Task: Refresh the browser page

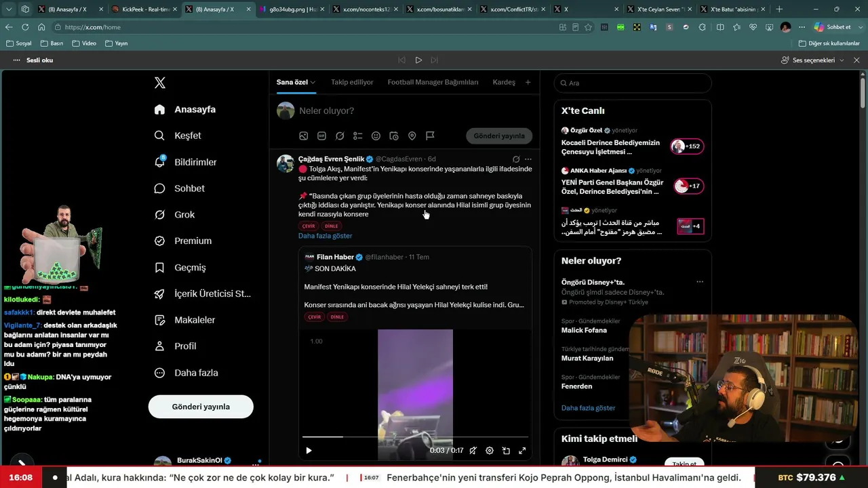Action: point(25,27)
